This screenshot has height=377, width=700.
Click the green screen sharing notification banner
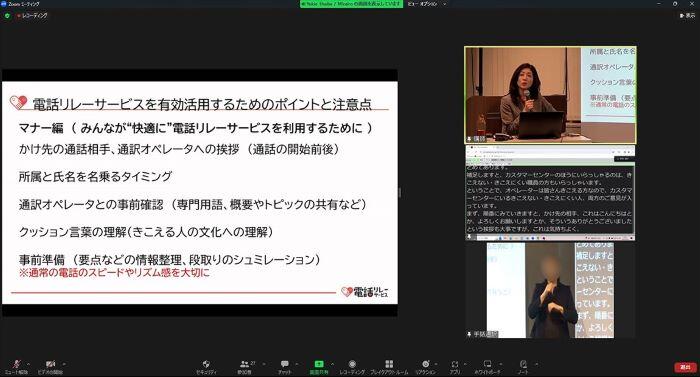pyautogui.click(x=351, y=4)
